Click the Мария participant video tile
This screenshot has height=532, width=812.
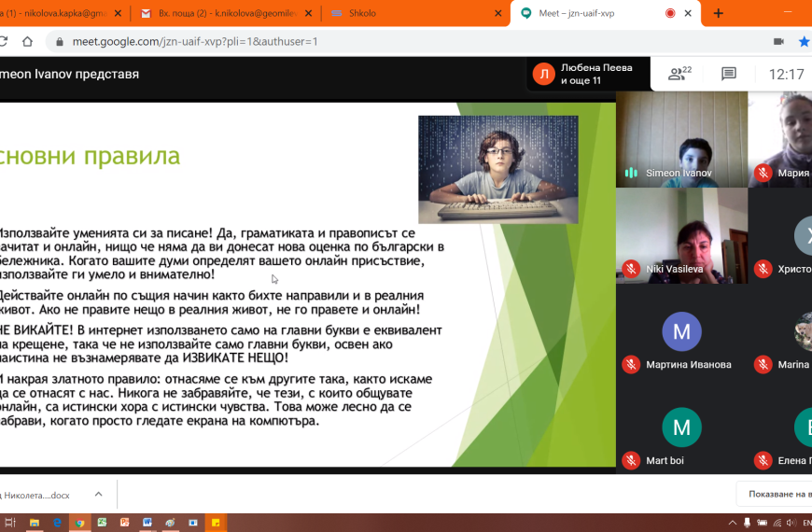pyautogui.click(x=780, y=139)
